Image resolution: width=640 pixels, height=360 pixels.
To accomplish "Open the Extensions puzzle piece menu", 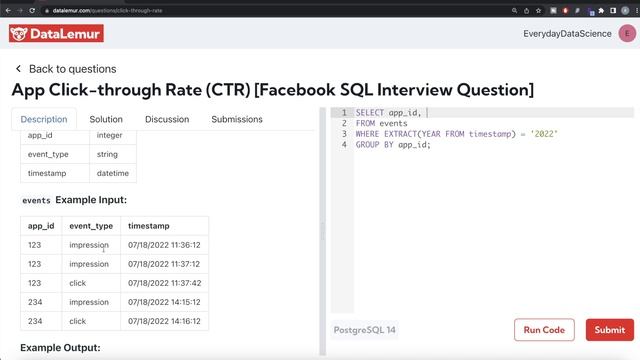I will [x=601, y=11].
